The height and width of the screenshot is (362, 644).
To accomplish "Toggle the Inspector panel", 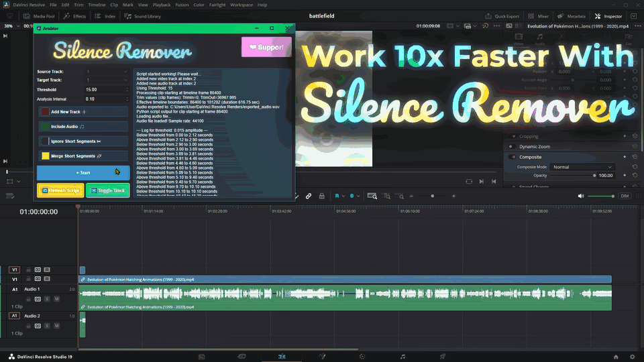I will pyautogui.click(x=608, y=16).
